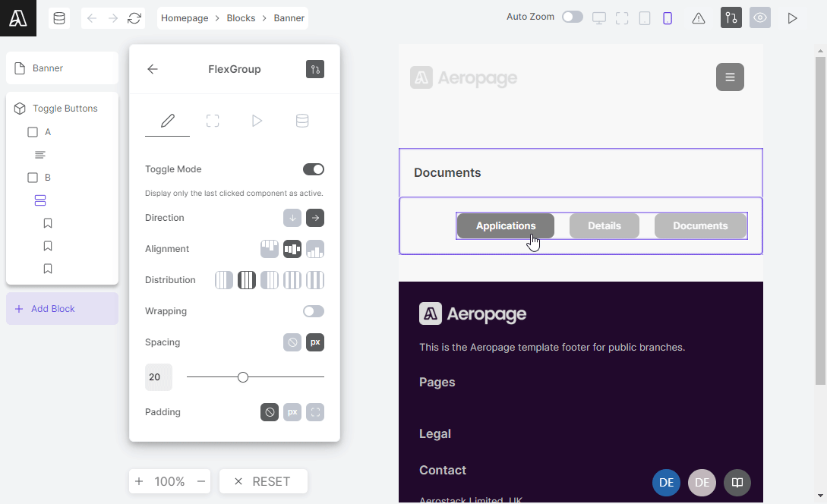Set Alignment to bottom

pyautogui.click(x=315, y=249)
